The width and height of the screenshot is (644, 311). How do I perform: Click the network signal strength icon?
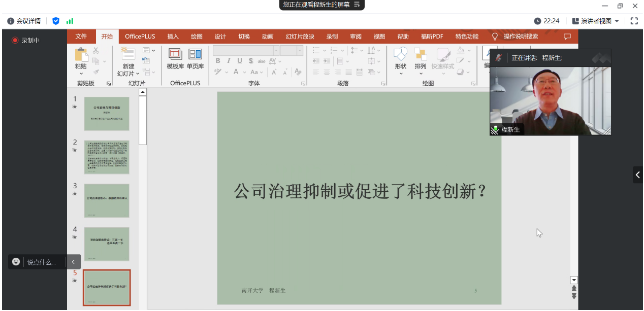70,21
